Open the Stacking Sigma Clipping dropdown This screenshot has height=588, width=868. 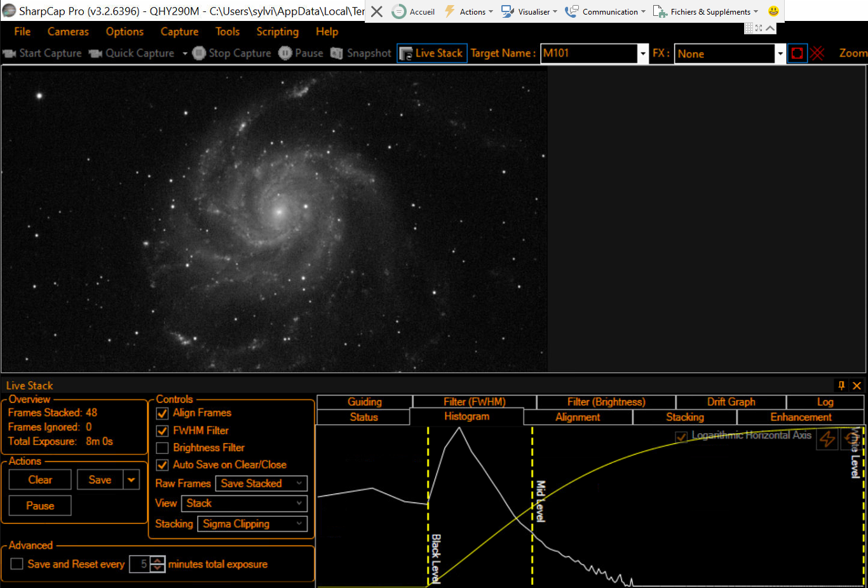pos(252,524)
